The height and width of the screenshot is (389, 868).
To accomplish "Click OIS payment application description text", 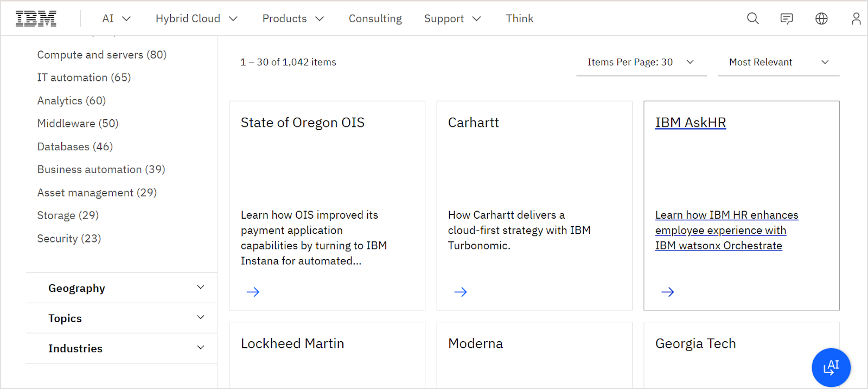I will (314, 238).
